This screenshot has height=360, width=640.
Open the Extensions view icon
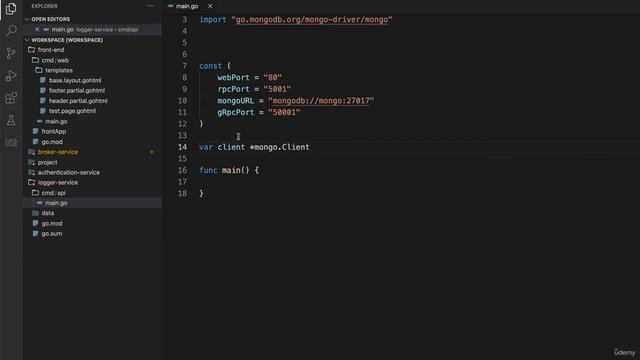(x=11, y=98)
